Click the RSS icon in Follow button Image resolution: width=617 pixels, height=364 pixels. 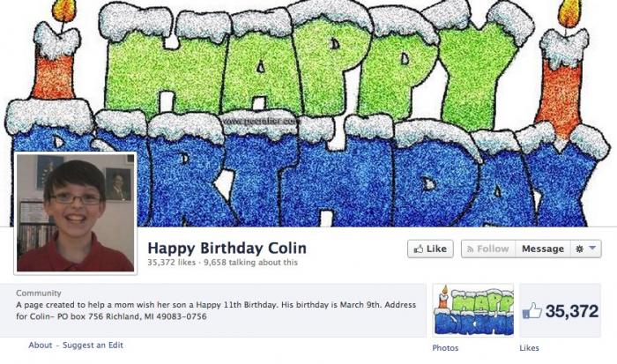[470, 249]
